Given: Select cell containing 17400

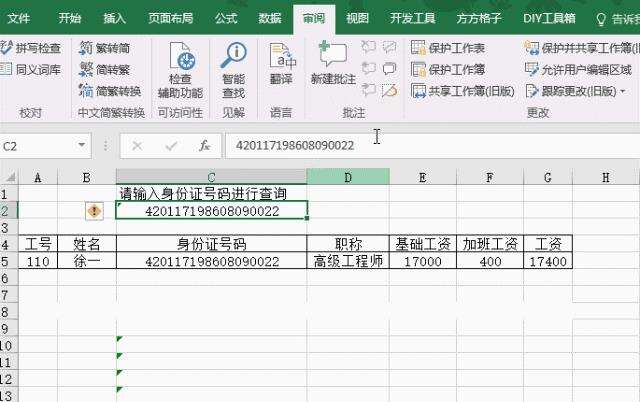Looking at the screenshot, I should click(x=548, y=261).
